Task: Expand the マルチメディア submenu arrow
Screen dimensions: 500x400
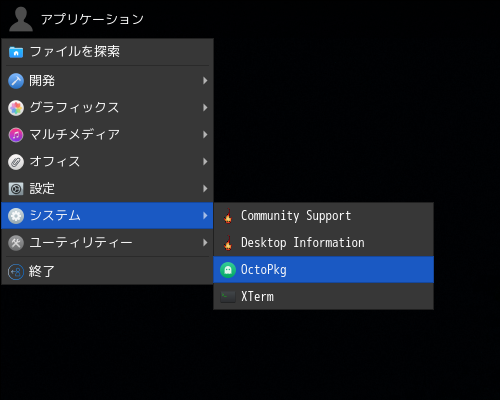Action: pos(205,135)
